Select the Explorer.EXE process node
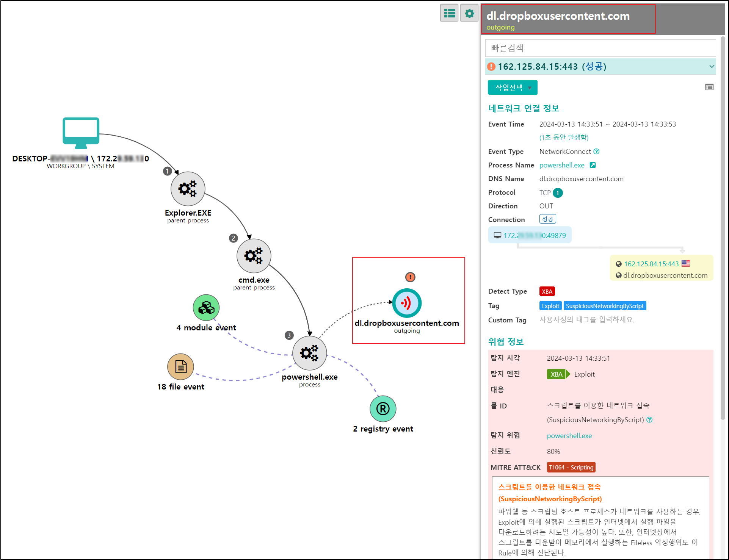 pos(188,189)
